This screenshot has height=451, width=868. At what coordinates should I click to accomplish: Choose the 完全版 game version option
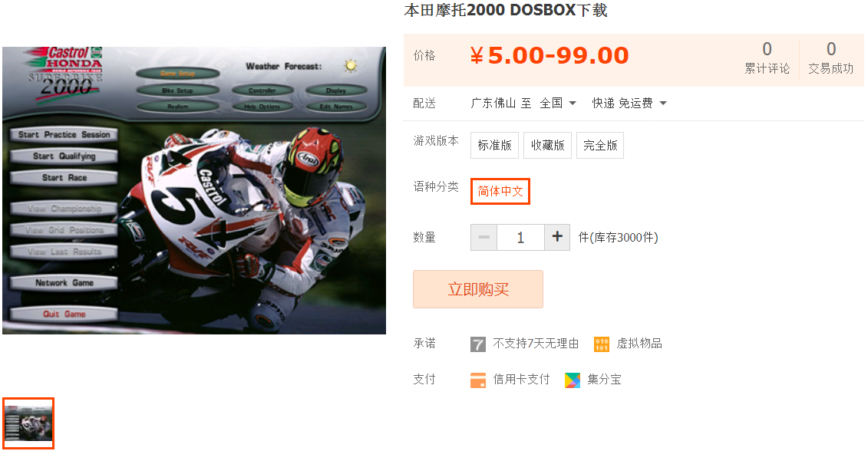[600, 146]
